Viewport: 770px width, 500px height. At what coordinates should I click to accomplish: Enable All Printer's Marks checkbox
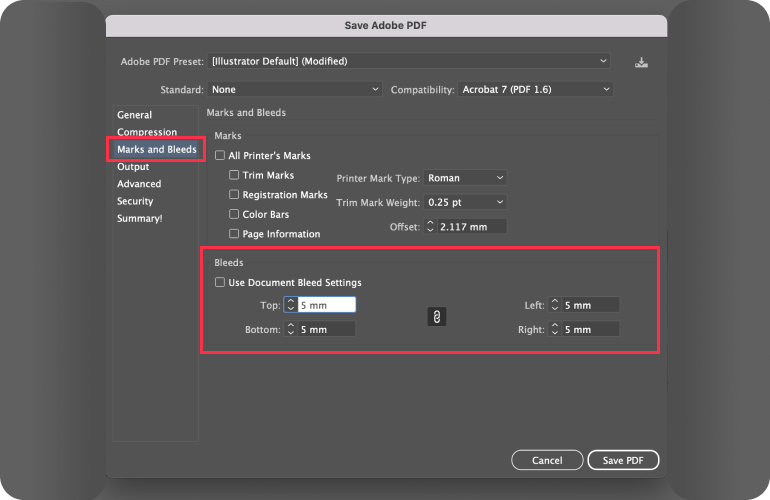(220, 156)
